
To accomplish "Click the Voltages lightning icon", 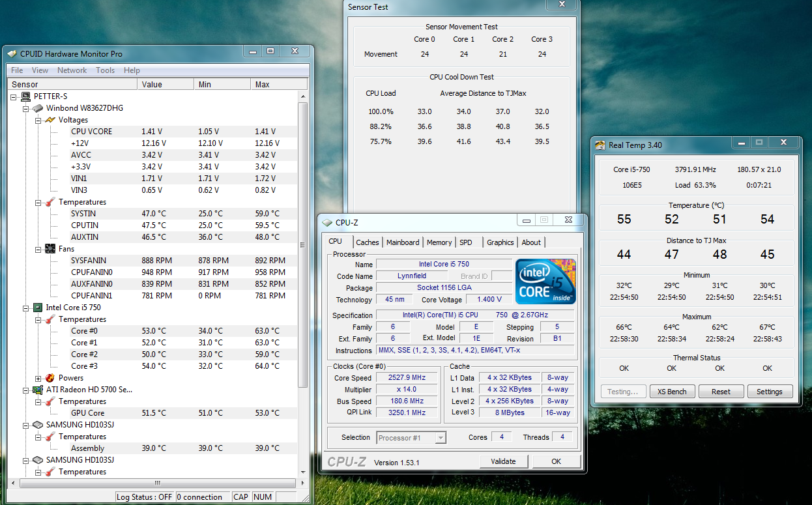I will [x=50, y=120].
